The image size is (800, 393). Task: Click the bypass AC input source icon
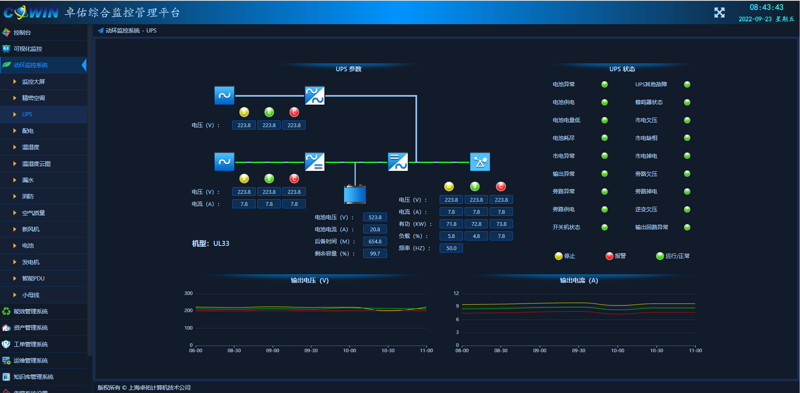pyautogui.click(x=224, y=95)
